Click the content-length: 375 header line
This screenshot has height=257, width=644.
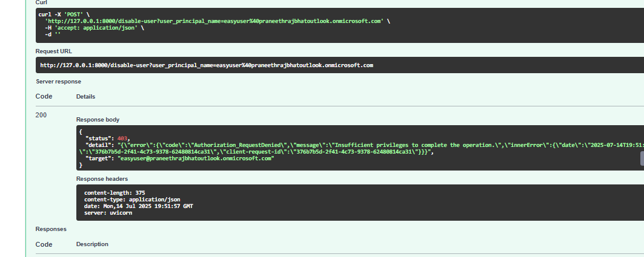[115, 193]
